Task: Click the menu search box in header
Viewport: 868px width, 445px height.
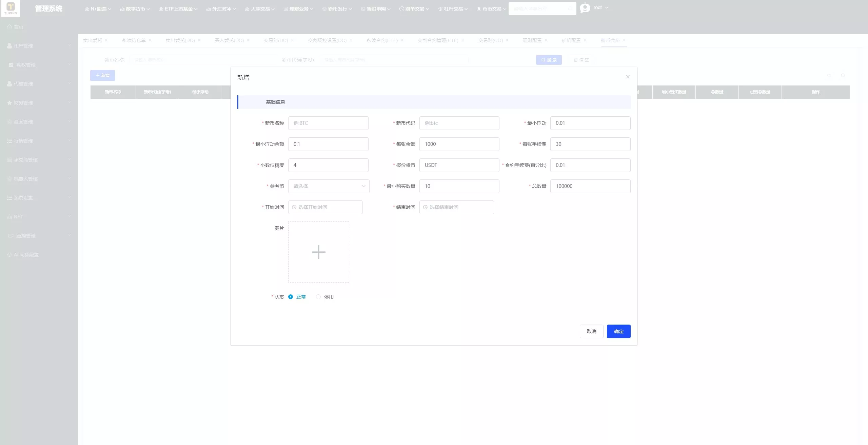Action: pos(542,8)
